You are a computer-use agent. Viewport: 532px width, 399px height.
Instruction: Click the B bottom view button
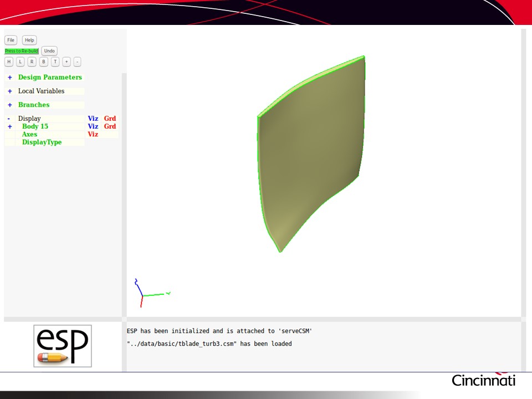click(x=44, y=62)
